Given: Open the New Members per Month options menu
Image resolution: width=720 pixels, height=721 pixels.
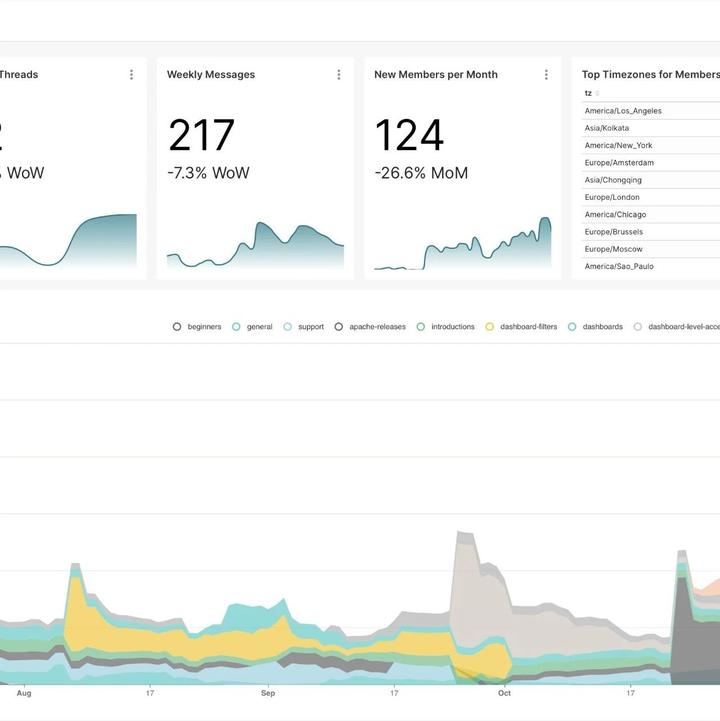Looking at the screenshot, I should 546,74.
